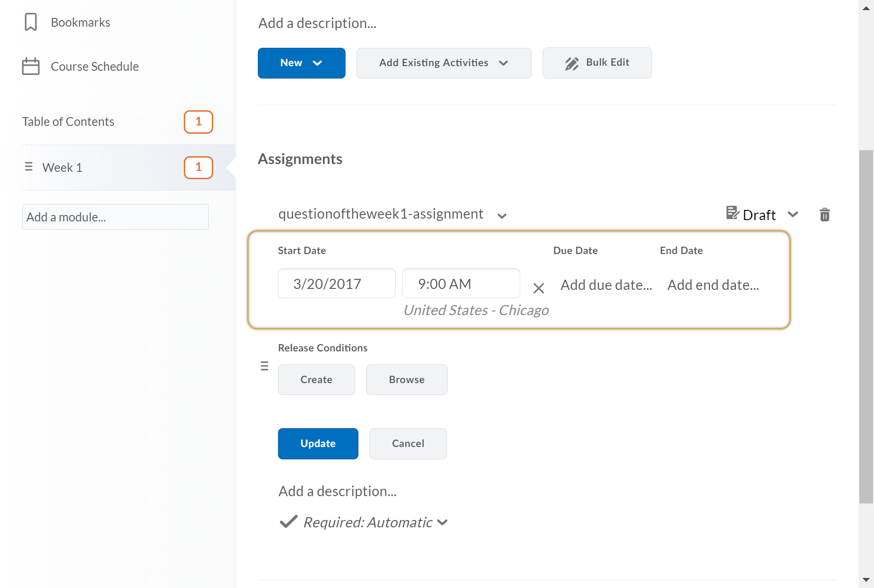Click Add due date link

click(x=606, y=285)
